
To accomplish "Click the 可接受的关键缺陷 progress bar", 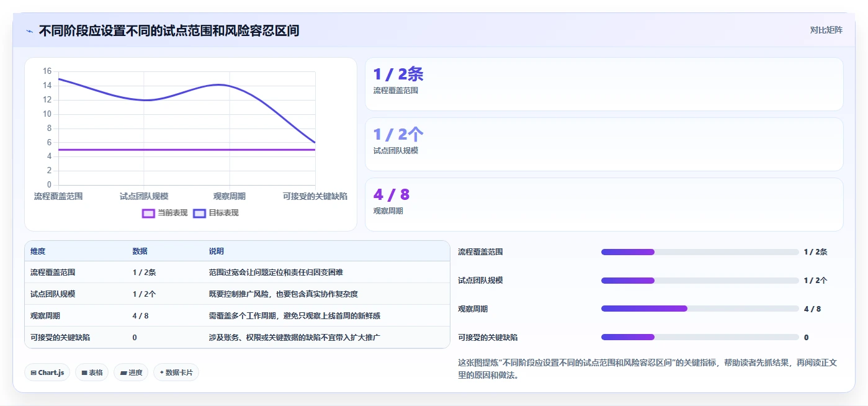I will click(699, 338).
